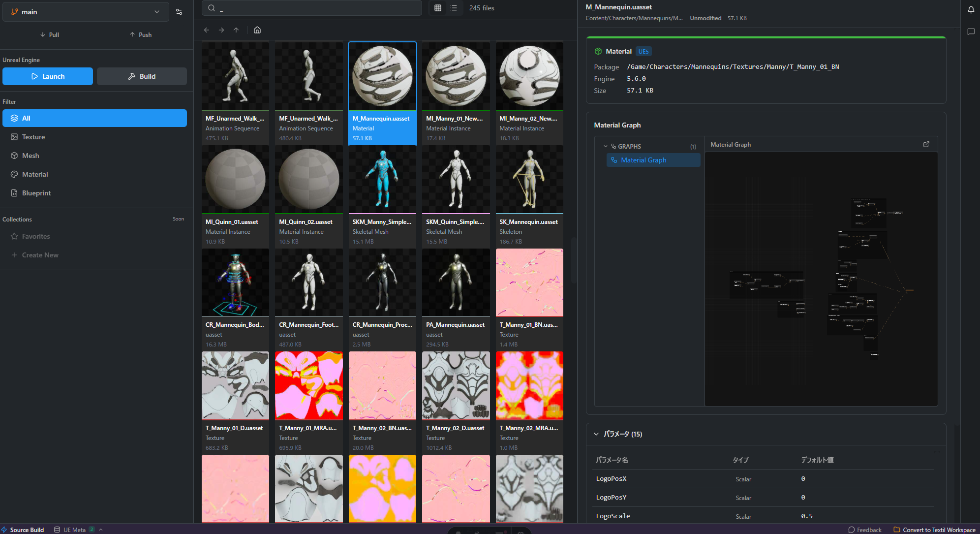Collapse the GRAPHS tree section
The width and height of the screenshot is (980, 534).
[606, 146]
